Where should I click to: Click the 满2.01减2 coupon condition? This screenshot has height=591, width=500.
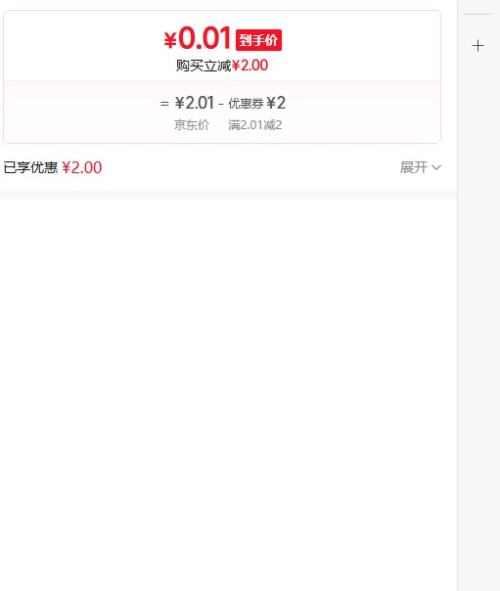pyautogui.click(x=255, y=125)
